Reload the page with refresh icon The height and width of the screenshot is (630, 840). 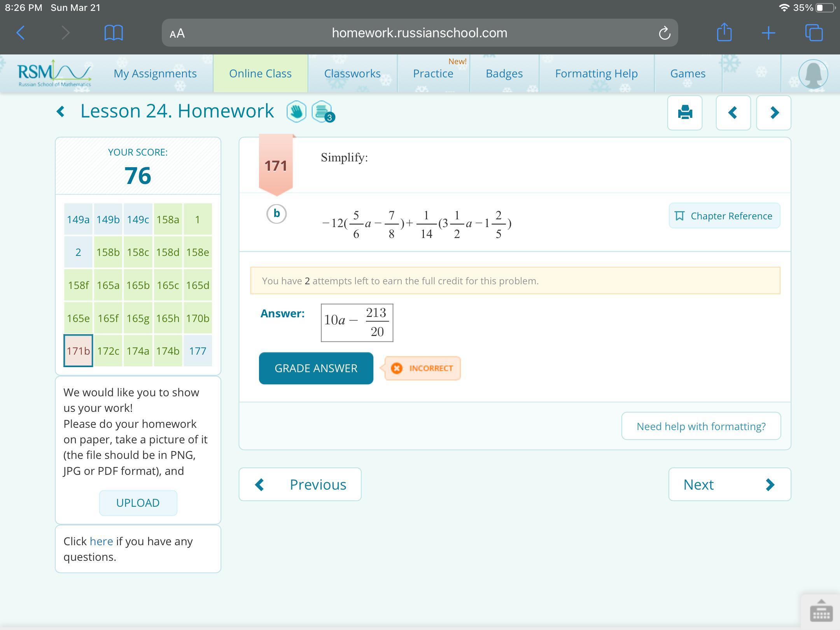coord(664,33)
